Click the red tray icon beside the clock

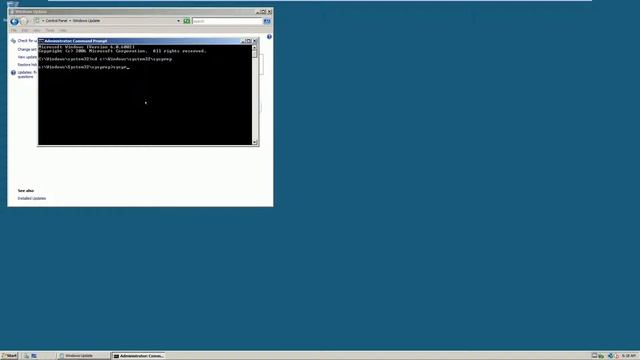[x=617, y=356]
